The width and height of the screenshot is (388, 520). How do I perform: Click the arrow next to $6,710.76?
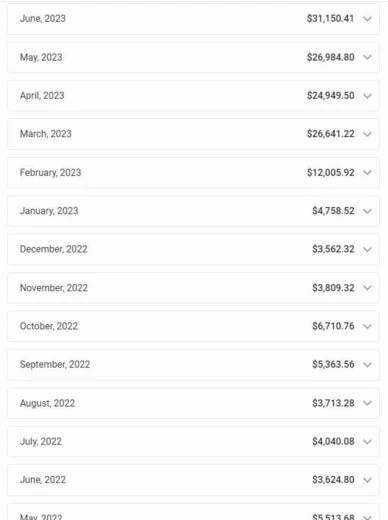click(x=367, y=326)
